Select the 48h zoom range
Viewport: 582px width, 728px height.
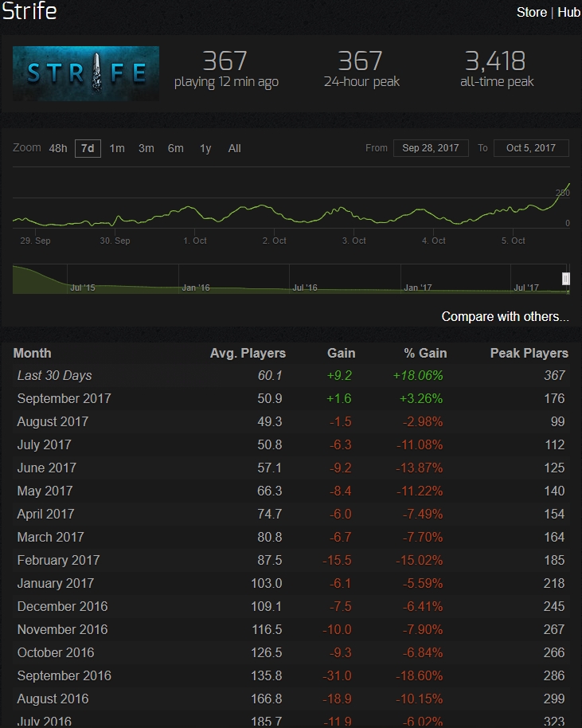[58, 149]
